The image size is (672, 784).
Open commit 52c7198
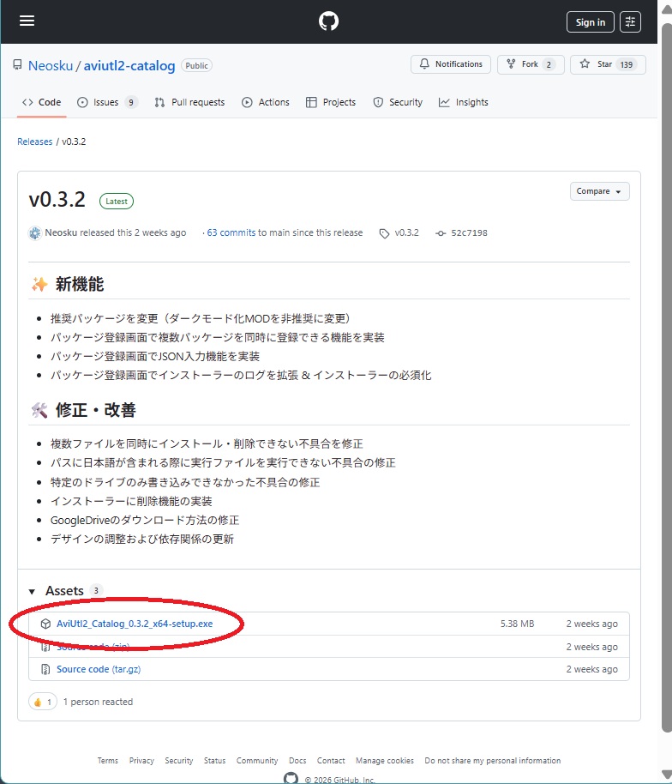(469, 233)
